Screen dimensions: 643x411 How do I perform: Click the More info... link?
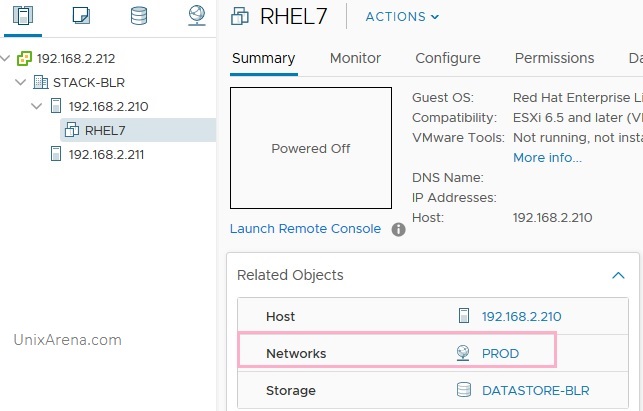[547, 158]
